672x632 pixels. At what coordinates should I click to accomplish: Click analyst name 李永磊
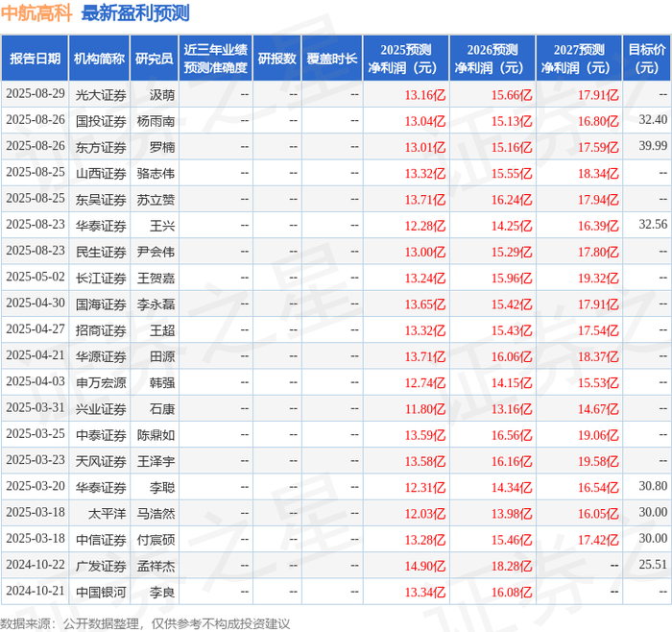(156, 304)
